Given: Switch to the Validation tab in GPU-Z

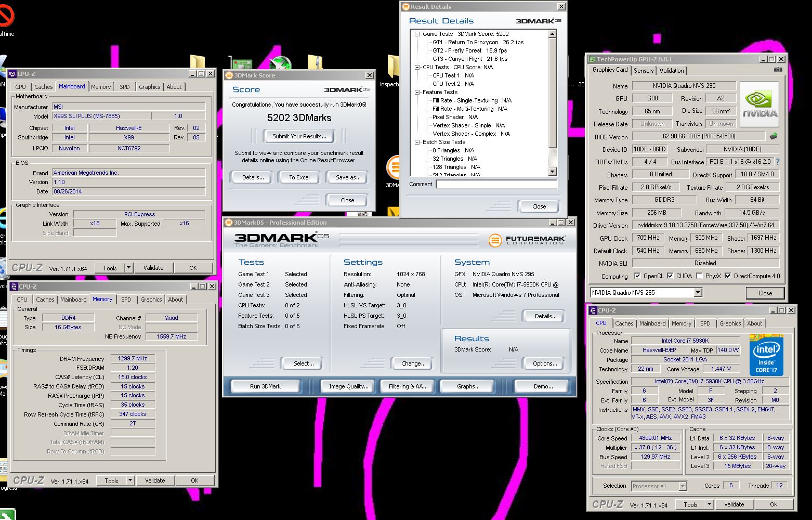Looking at the screenshot, I should click(672, 71).
